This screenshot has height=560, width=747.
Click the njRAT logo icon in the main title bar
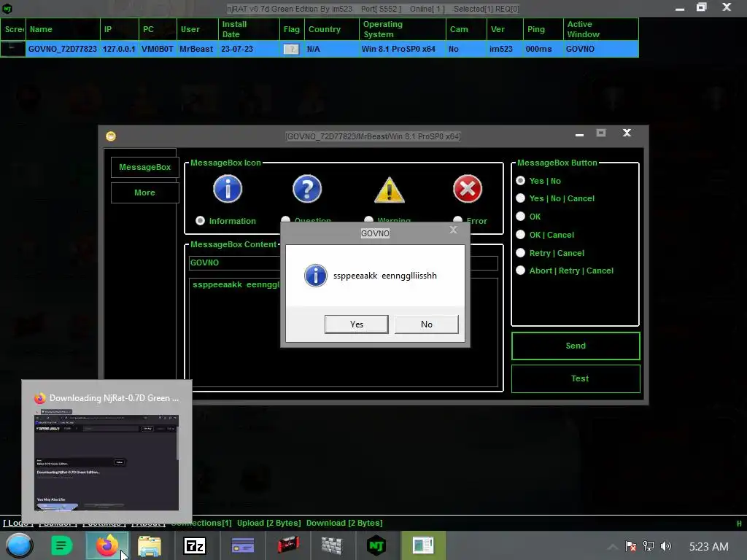coord(7,8)
